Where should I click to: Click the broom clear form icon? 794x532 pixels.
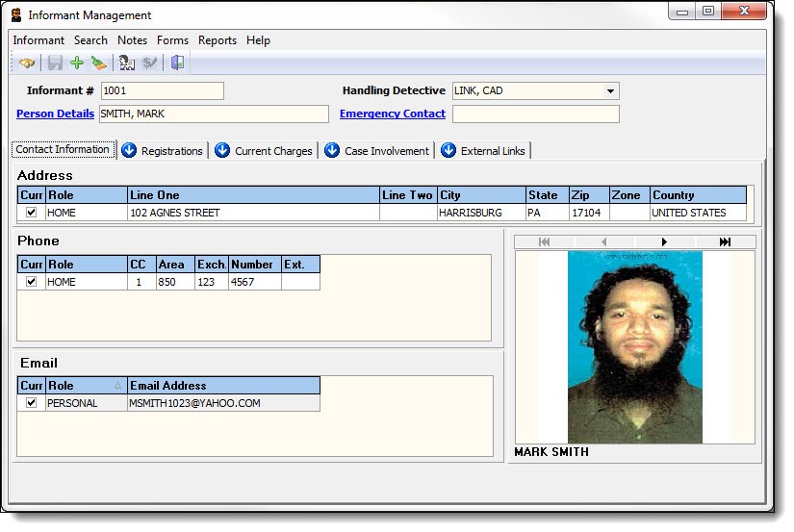pos(98,63)
